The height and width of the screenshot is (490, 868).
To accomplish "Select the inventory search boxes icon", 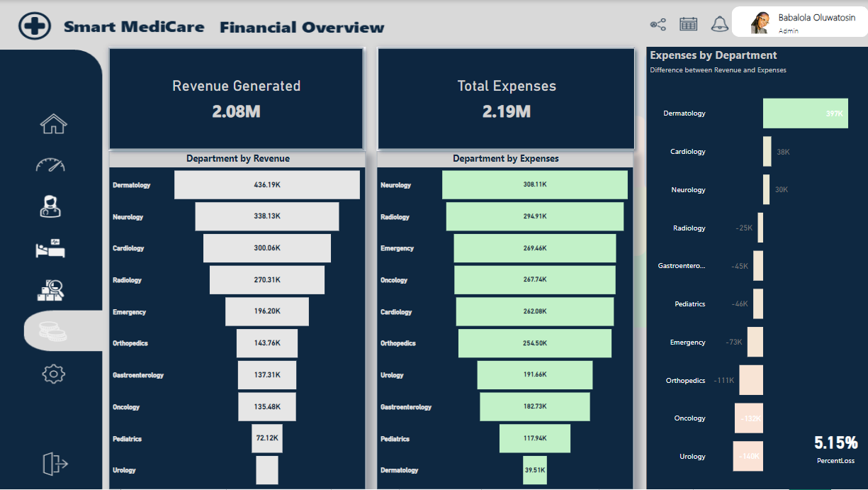I will point(50,289).
